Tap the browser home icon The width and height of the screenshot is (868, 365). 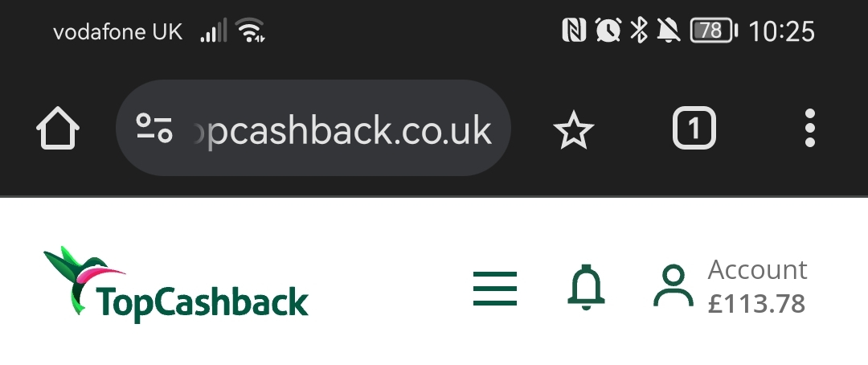pos(58,129)
